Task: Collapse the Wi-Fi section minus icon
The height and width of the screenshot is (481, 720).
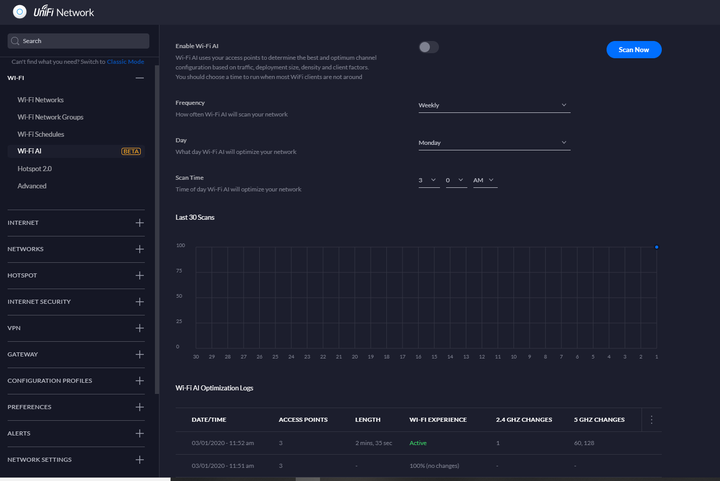Action: coord(140,78)
